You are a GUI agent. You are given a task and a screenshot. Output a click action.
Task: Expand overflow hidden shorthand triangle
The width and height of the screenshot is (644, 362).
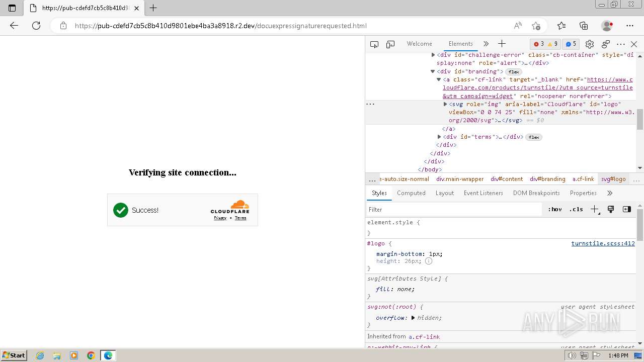(413, 318)
